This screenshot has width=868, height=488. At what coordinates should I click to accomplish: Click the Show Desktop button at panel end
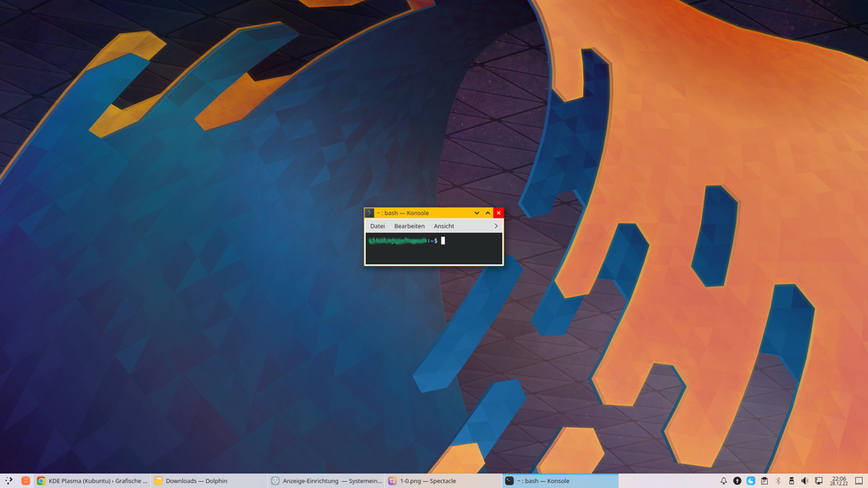(x=859, y=480)
